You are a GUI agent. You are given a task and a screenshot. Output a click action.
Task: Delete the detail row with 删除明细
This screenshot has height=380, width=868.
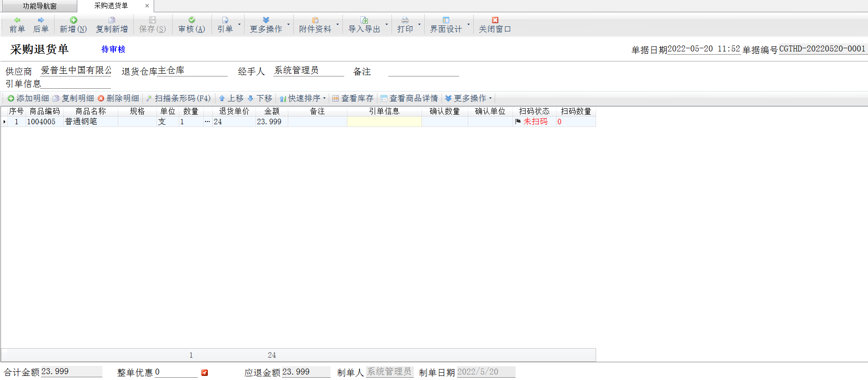click(118, 98)
